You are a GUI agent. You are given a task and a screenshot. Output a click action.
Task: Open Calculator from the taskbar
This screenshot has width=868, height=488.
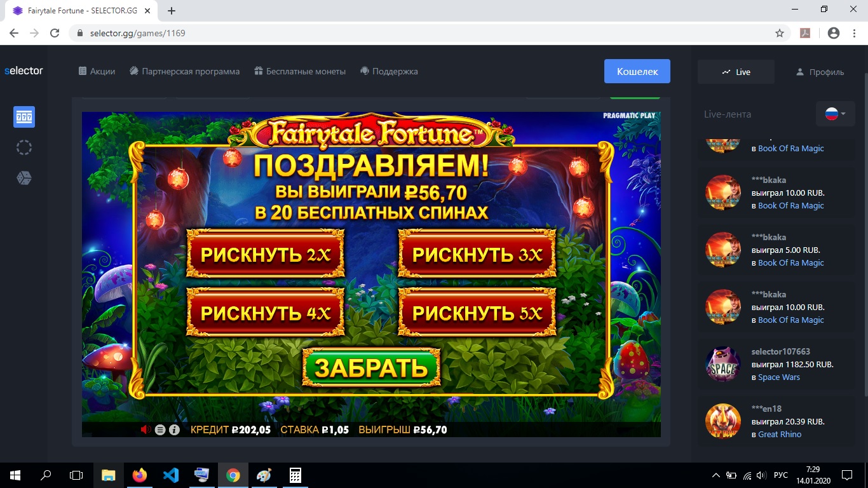(295, 475)
